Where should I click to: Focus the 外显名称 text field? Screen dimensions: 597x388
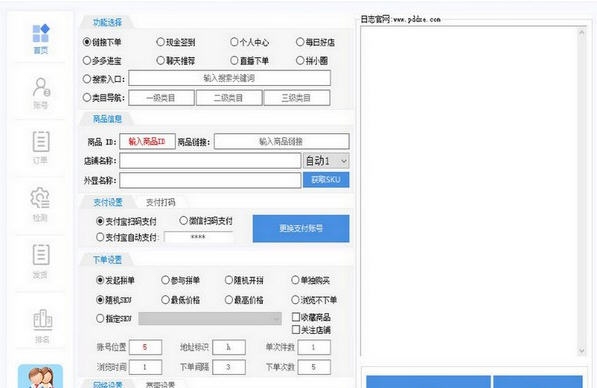[210, 180]
